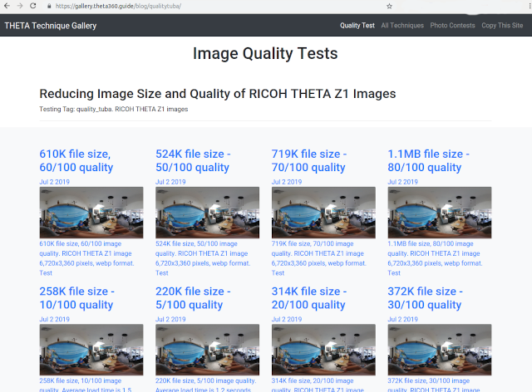Select Quality Test in the navbar
This screenshot has width=532, height=392.
(x=357, y=26)
